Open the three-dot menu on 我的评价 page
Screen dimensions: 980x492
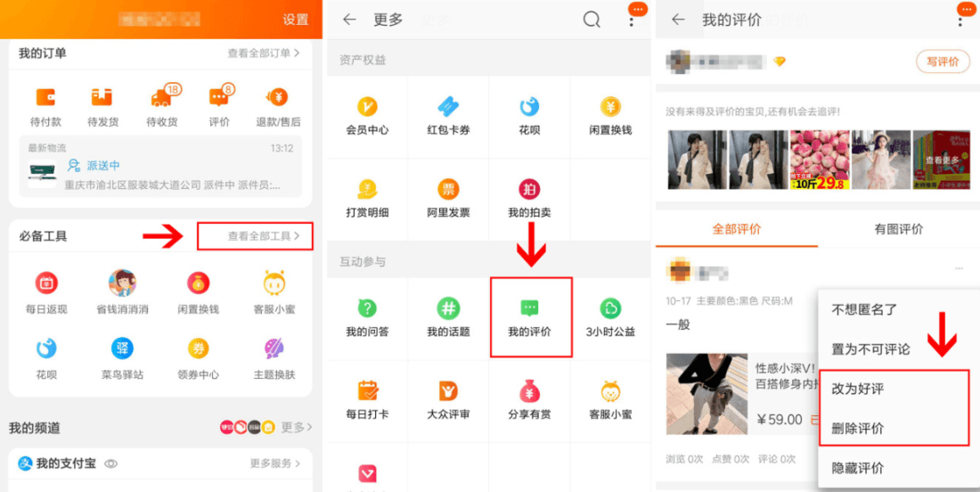coord(960,20)
